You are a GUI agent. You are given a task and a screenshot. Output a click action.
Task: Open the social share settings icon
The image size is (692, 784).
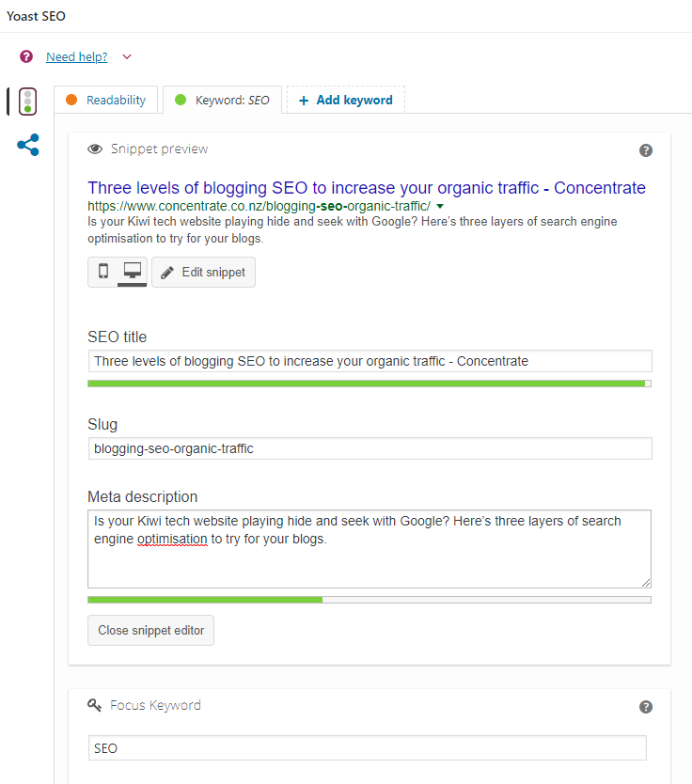coord(28,145)
